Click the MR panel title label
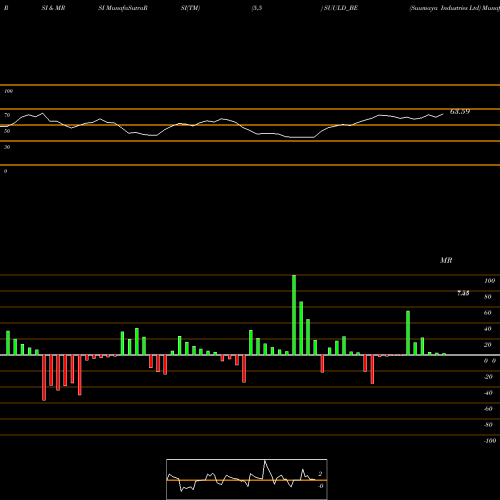The height and width of the screenshot is (500, 500). pyautogui.click(x=446, y=260)
